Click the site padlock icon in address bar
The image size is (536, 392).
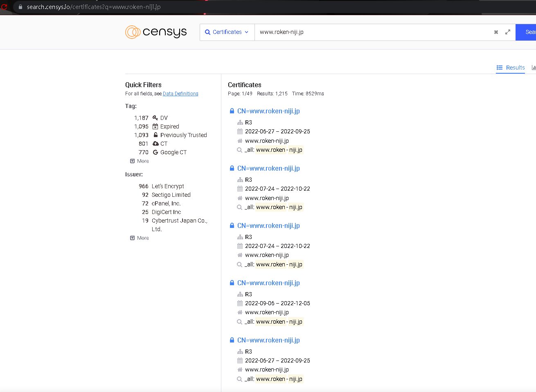(x=20, y=7)
